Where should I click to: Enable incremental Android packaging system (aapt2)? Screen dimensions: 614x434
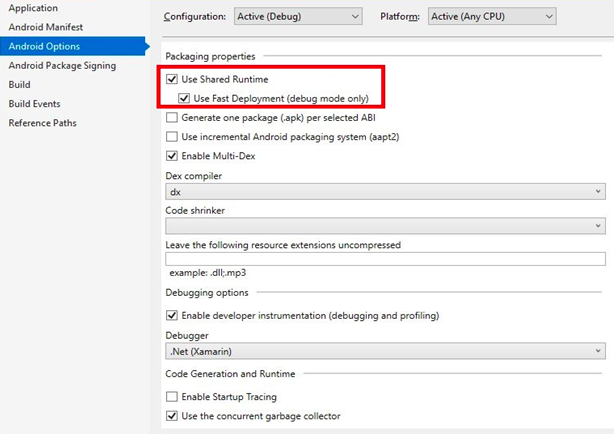coord(173,136)
